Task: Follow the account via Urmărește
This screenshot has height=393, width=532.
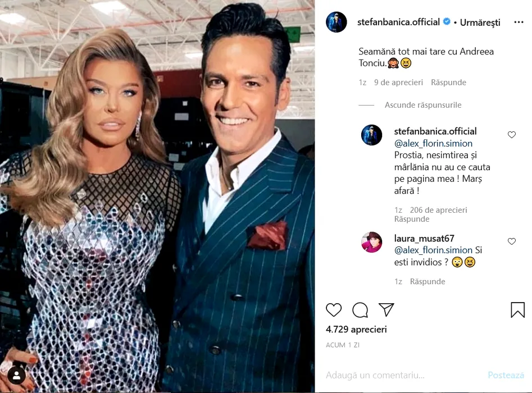Action: [480, 22]
